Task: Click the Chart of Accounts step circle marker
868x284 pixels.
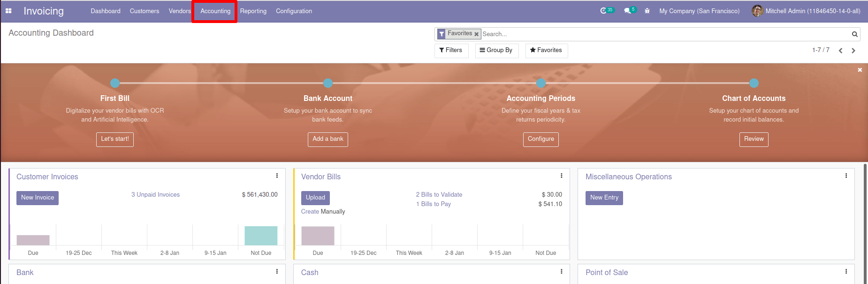Action: pyautogui.click(x=754, y=83)
